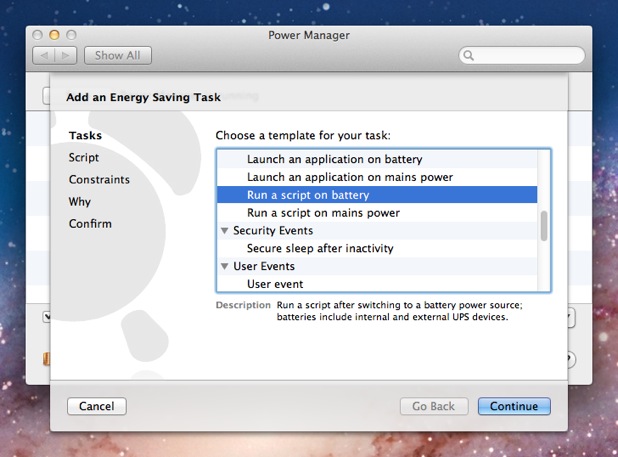The width and height of the screenshot is (618, 457).
Task: Click the Constraints step in sidebar
Action: click(x=99, y=180)
